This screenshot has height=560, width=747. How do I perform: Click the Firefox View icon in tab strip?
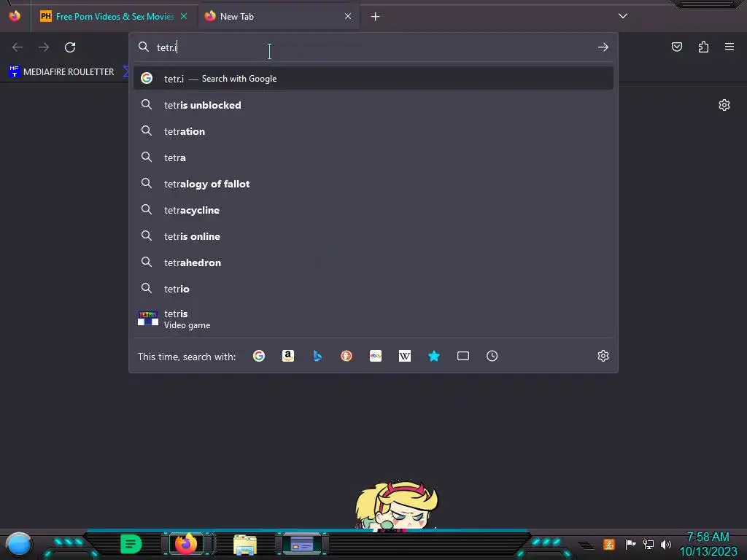point(15,16)
